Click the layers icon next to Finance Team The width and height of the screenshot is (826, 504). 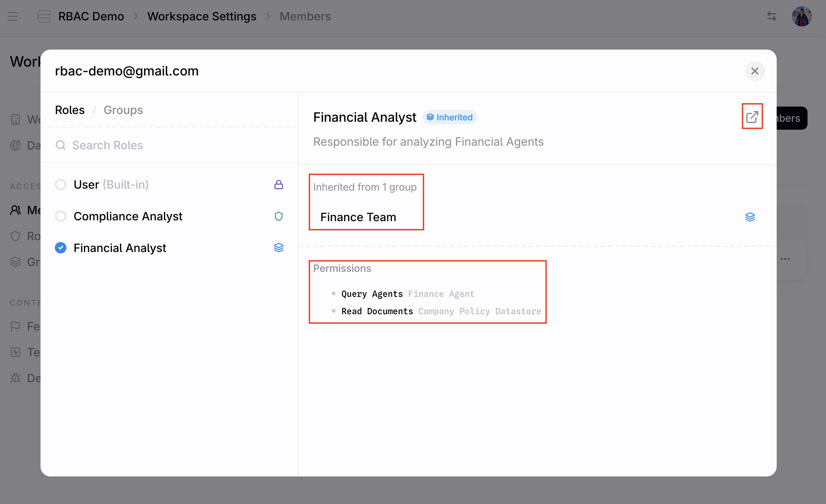click(750, 217)
